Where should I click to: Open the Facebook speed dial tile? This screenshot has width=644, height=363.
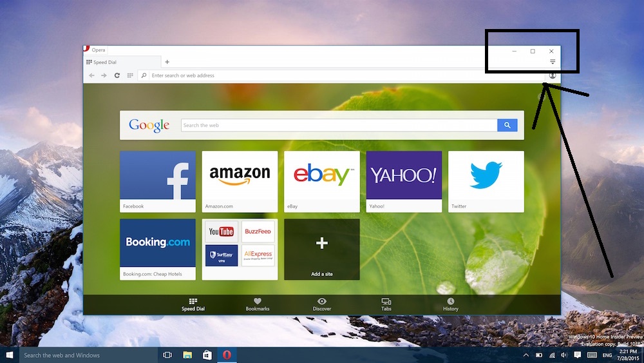158,182
